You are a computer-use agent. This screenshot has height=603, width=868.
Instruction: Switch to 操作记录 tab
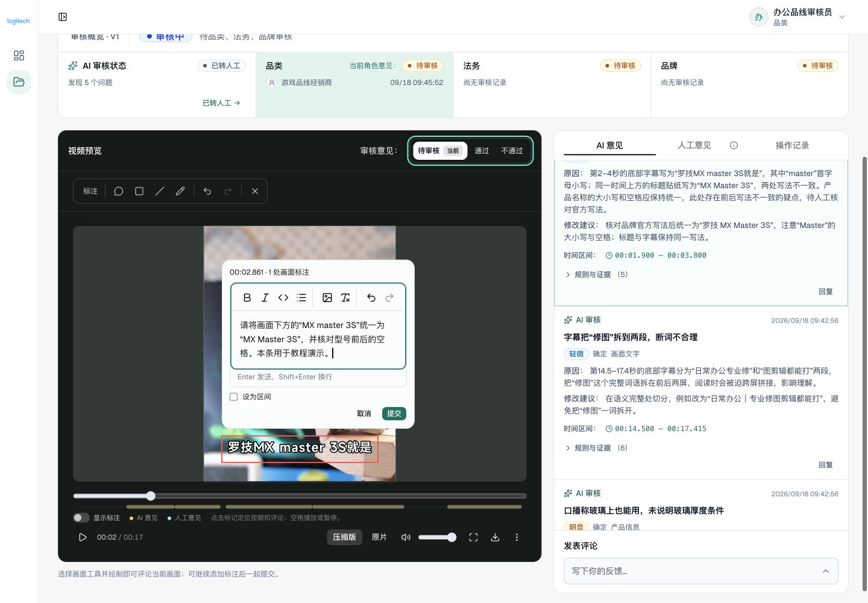tap(792, 145)
